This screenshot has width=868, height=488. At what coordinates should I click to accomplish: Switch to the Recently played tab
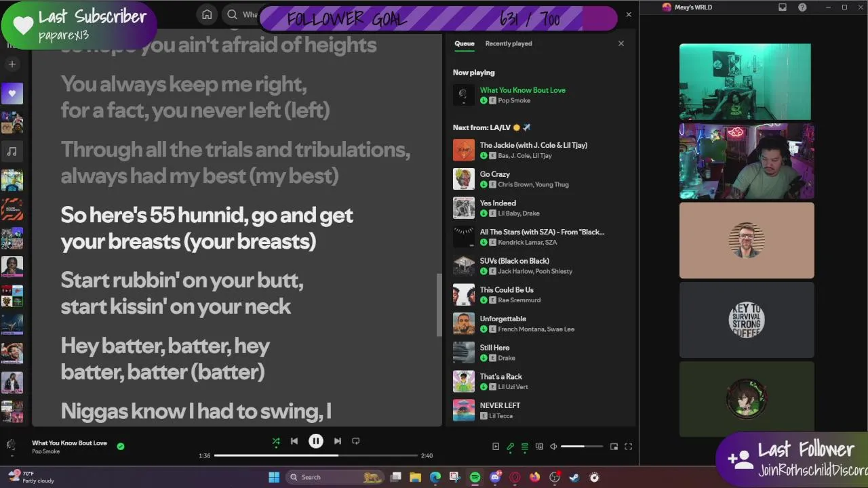[x=509, y=43]
